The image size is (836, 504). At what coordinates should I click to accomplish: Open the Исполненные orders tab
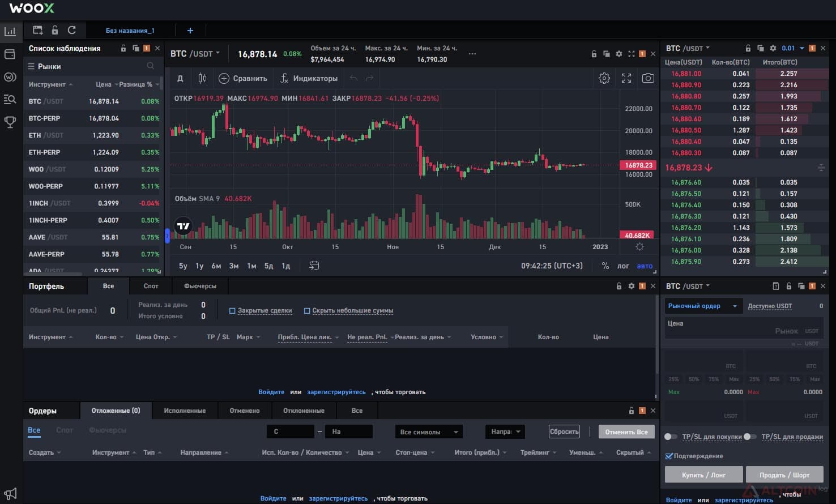(x=185, y=411)
